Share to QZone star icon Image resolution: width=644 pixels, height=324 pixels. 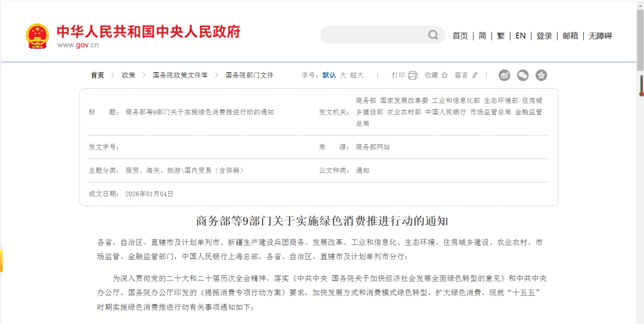pos(541,75)
